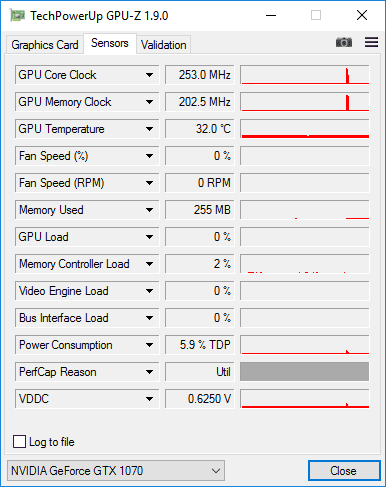
Task: Click the camera screenshot icon
Action: pos(344,43)
